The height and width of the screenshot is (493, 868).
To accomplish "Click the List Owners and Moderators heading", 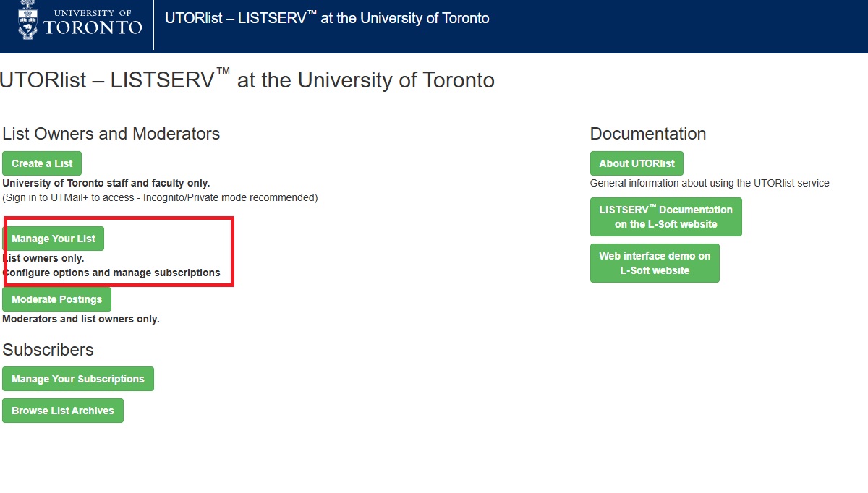I will click(111, 134).
